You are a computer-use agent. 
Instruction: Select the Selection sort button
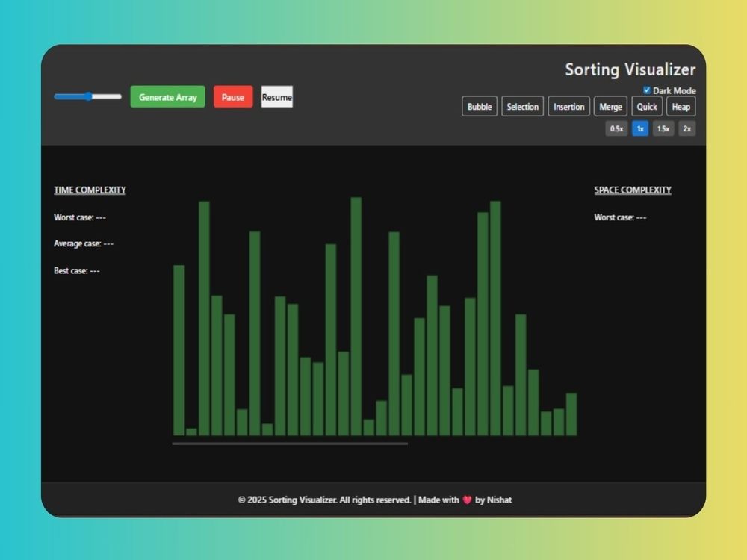pyautogui.click(x=522, y=107)
